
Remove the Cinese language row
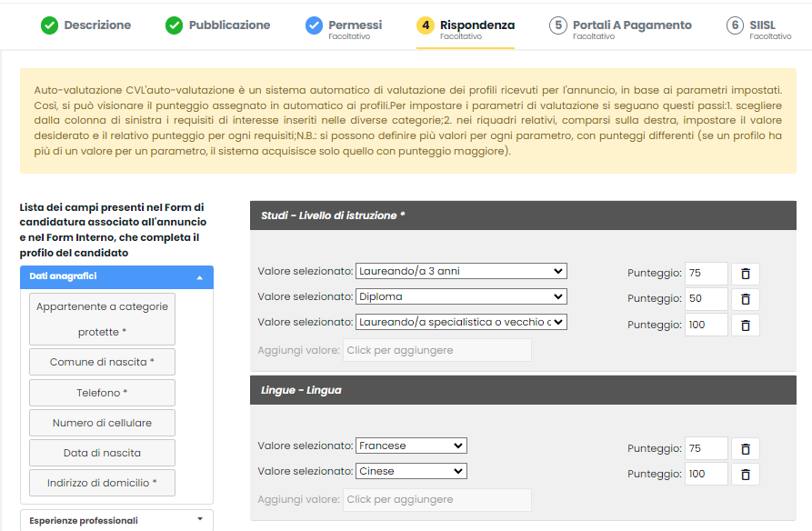pyautogui.click(x=746, y=474)
